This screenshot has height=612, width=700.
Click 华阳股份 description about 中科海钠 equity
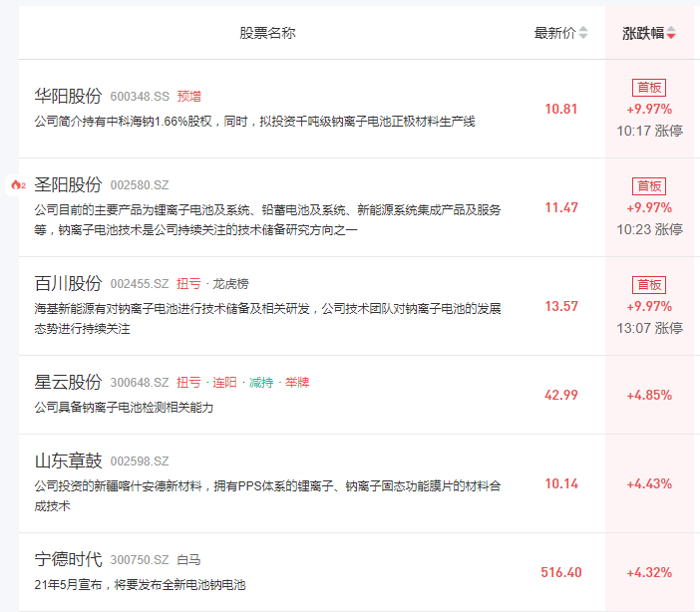tap(254, 122)
